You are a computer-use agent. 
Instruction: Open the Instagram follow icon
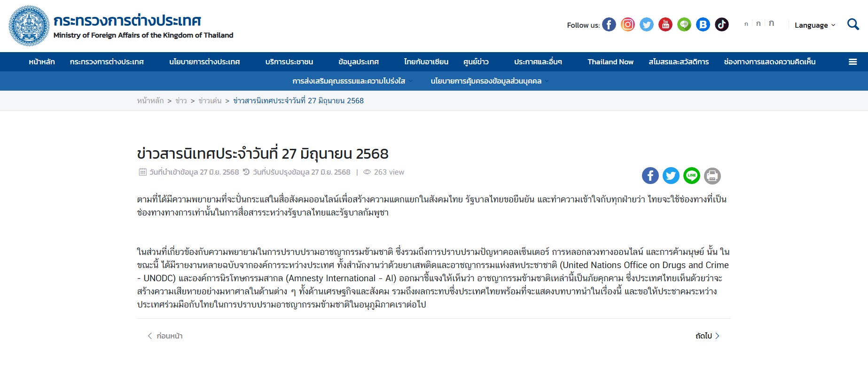pos(628,24)
